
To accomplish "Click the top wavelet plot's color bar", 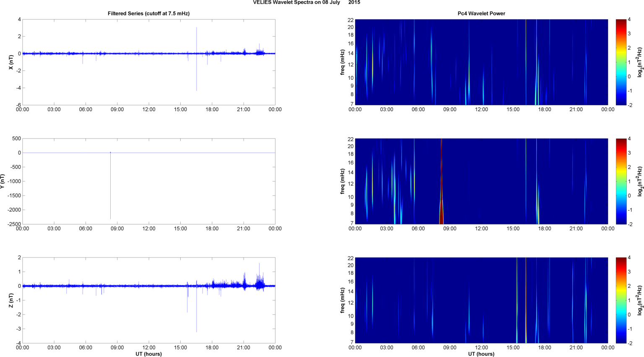I will (x=621, y=62).
